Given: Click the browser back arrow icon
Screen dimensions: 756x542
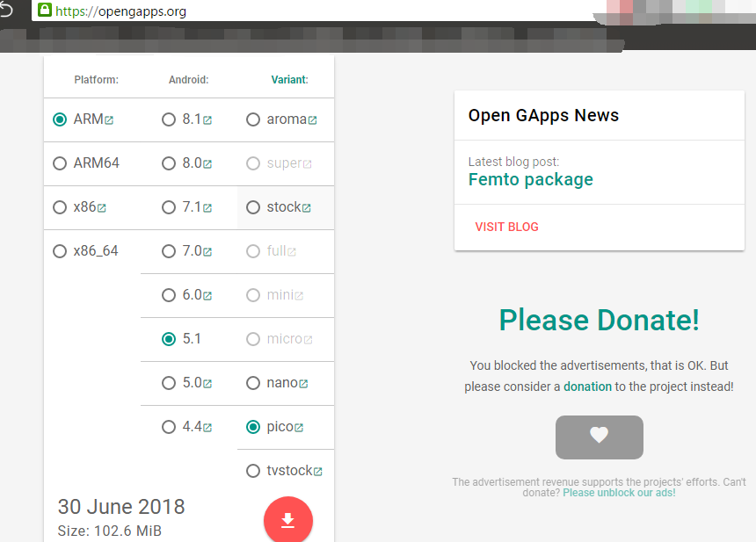Looking at the screenshot, I should [x=6, y=10].
